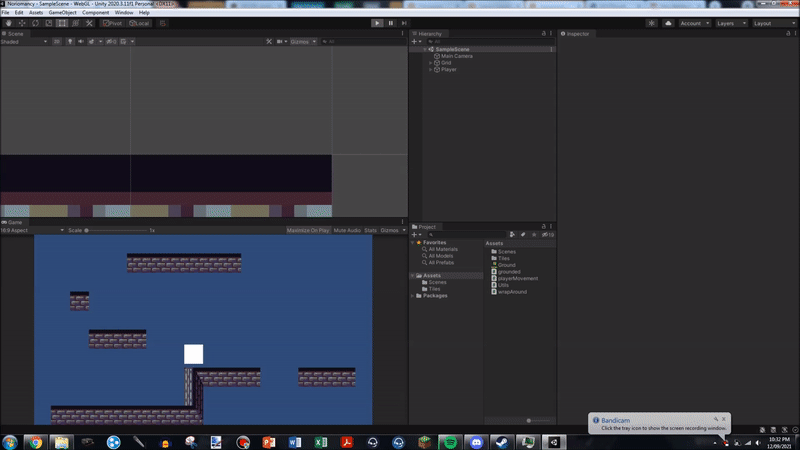This screenshot has height=450, width=800.
Task: Open the GameObject menu
Action: tap(62, 12)
